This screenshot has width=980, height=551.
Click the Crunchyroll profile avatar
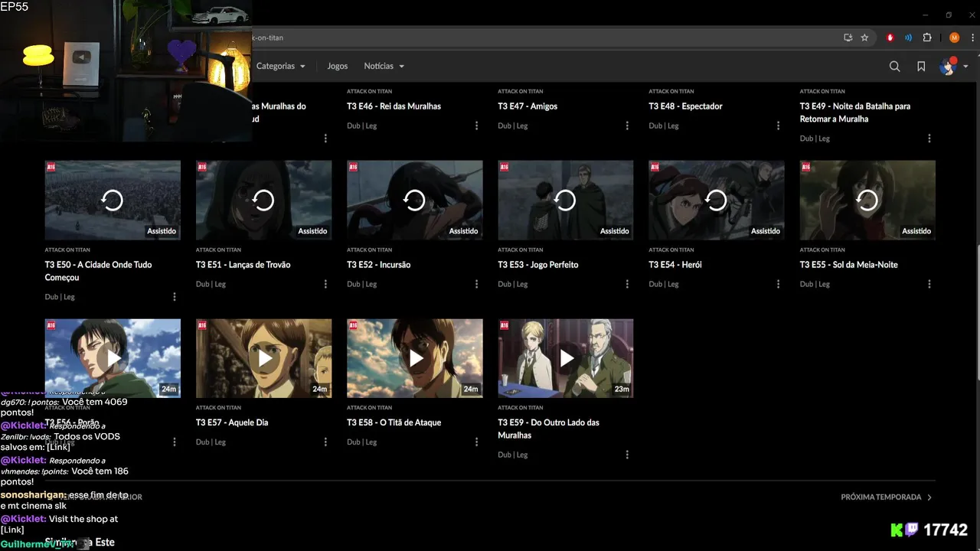pos(949,67)
